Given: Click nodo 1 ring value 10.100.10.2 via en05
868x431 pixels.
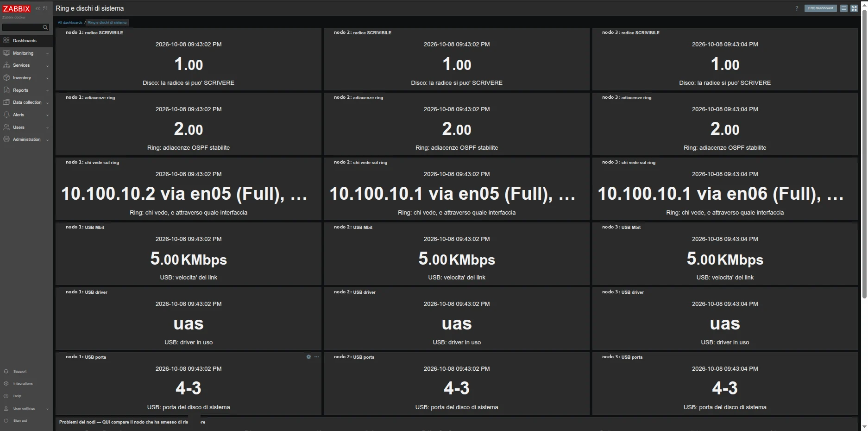Looking at the screenshot, I should [184, 194].
